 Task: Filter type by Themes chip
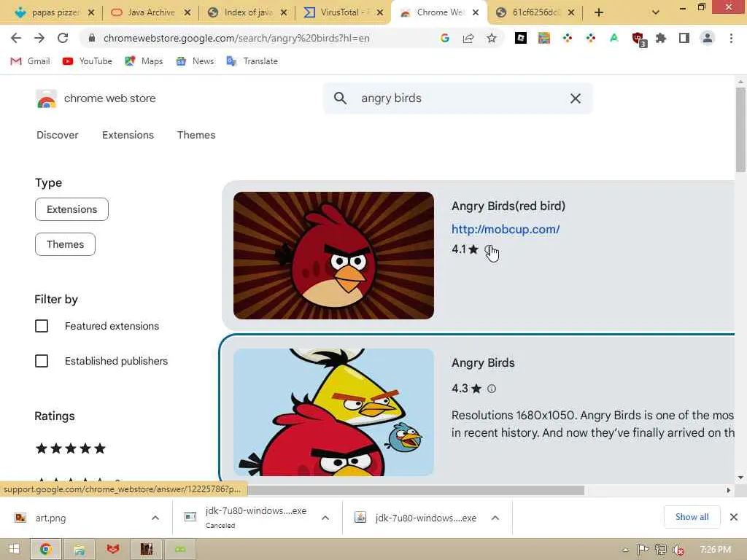[x=65, y=244]
